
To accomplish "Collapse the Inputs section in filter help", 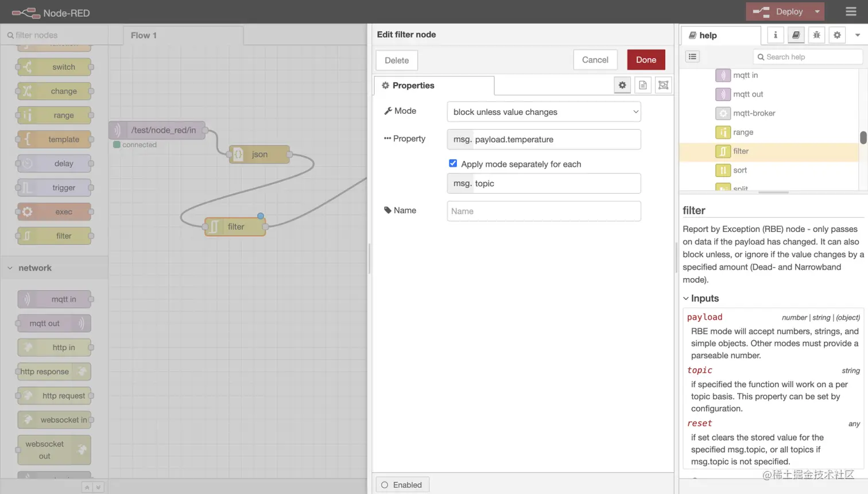I will pos(685,298).
